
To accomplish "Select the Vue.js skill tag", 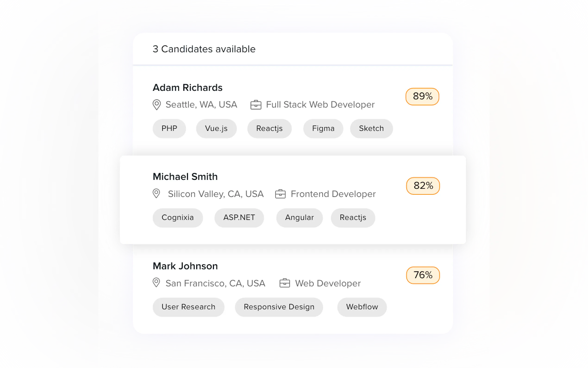I will coord(216,129).
